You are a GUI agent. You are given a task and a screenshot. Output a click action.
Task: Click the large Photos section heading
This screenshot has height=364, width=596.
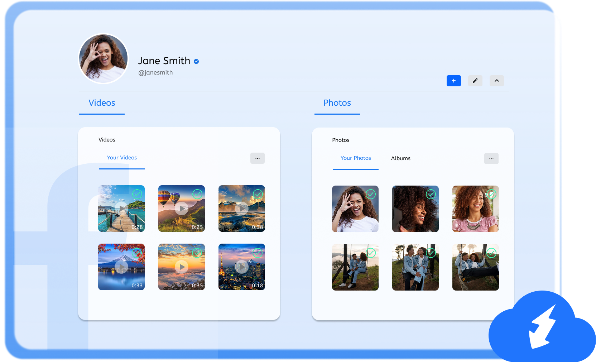tap(337, 103)
